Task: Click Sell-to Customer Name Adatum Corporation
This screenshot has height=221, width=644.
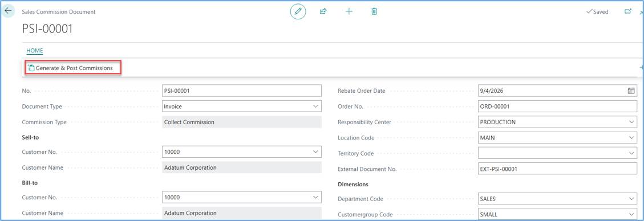Action: click(242, 167)
